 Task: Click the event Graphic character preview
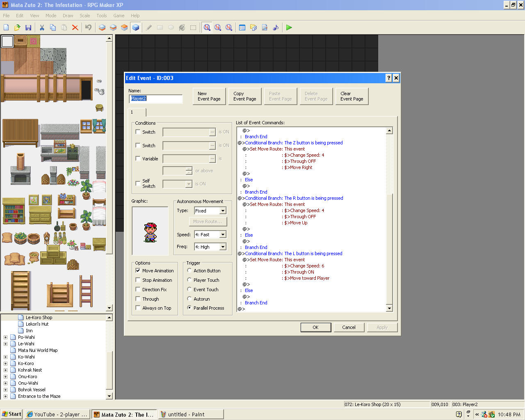[x=150, y=231]
